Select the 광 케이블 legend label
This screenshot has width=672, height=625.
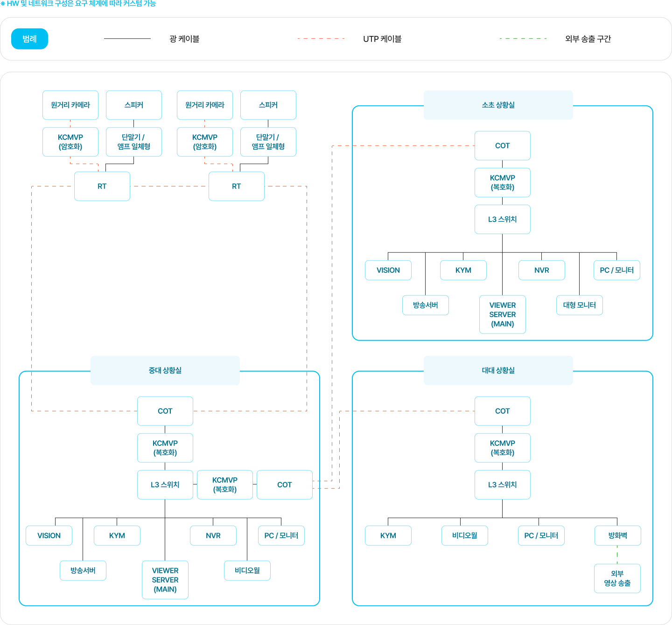click(x=184, y=39)
